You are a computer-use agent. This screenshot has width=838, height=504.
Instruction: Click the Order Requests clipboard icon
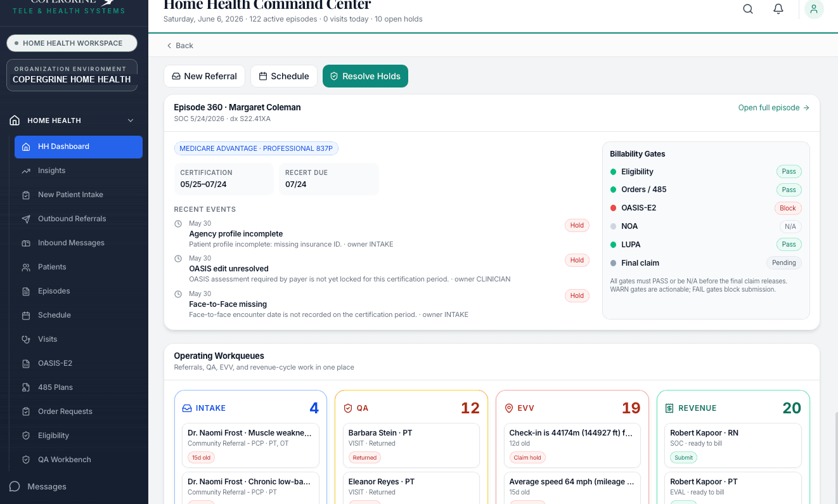click(x=26, y=411)
